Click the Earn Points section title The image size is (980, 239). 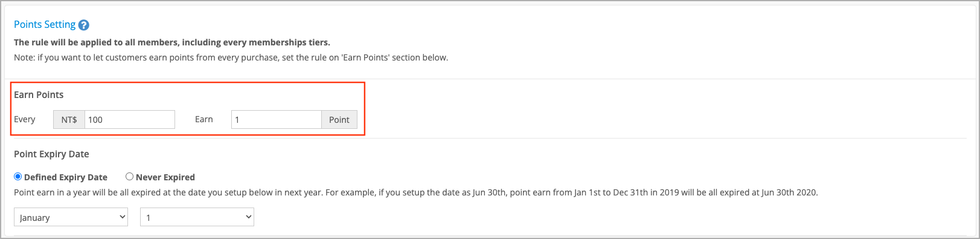pos(39,95)
